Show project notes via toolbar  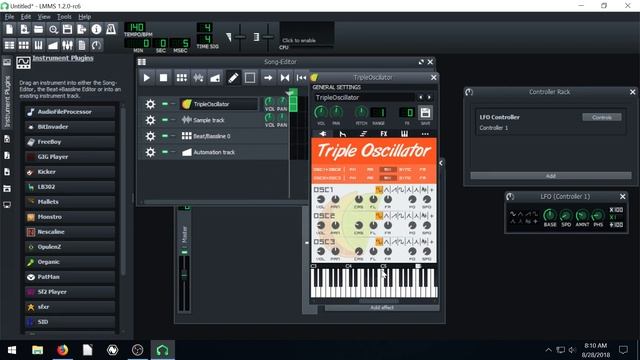(x=82, y=45)
